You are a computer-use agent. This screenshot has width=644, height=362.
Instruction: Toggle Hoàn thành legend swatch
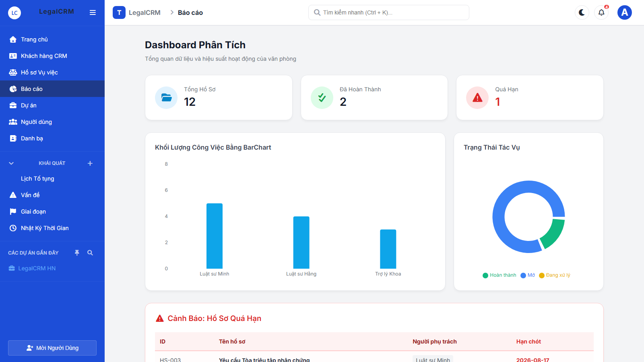[x=485, y=276]
